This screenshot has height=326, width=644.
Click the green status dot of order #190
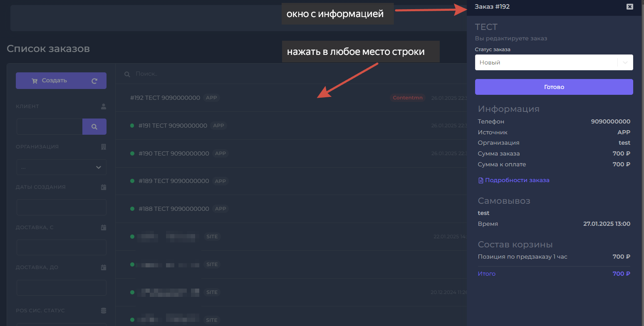click(132, 153)
